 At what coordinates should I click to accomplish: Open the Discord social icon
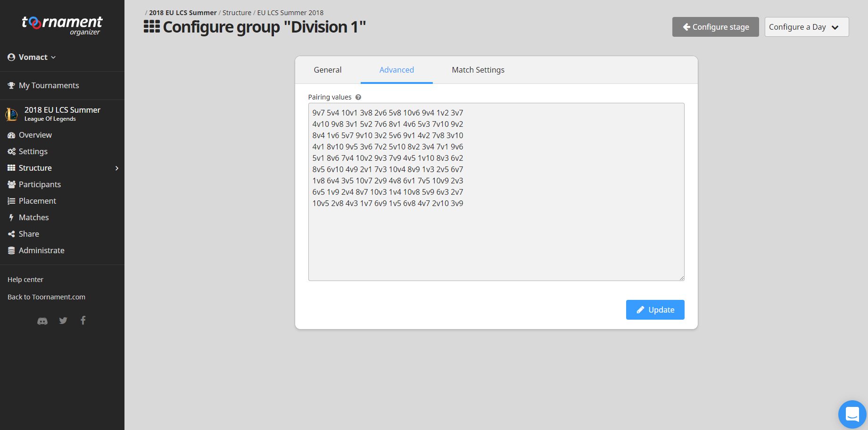click(x=42, y=321)
